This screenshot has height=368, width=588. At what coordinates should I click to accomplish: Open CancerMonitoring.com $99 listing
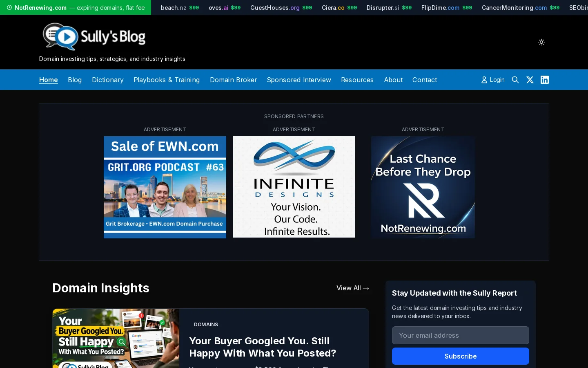pos(521,7)
